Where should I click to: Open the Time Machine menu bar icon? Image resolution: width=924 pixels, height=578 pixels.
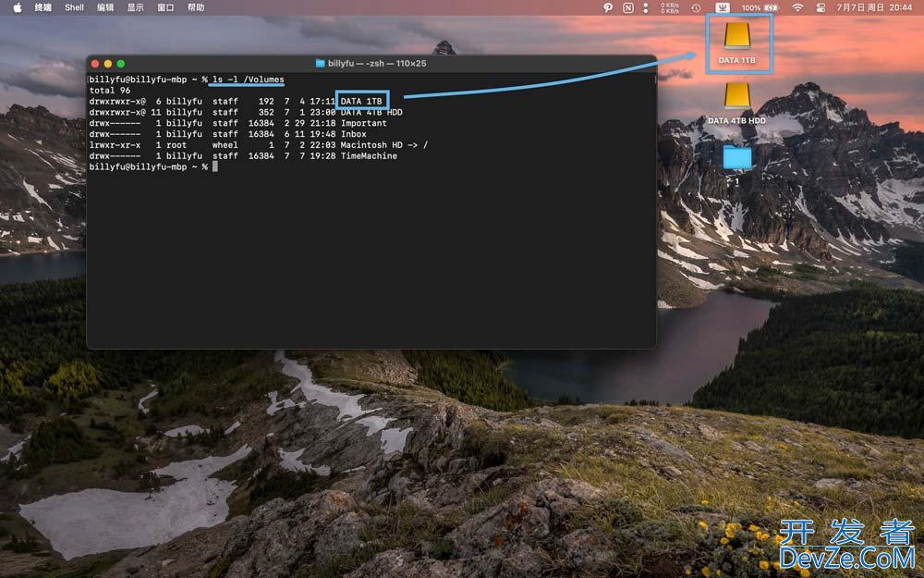pyautogui.click(x=696, y=7)
